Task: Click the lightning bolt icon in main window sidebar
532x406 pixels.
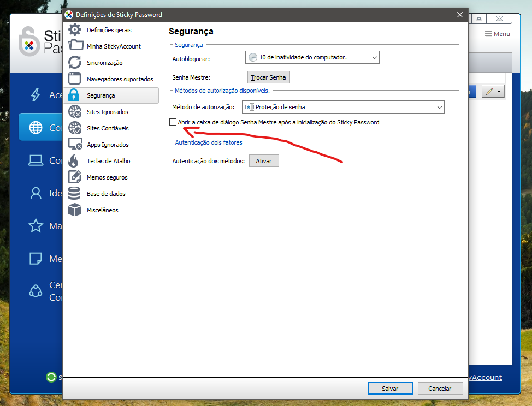Action: (x=36, y=95)
